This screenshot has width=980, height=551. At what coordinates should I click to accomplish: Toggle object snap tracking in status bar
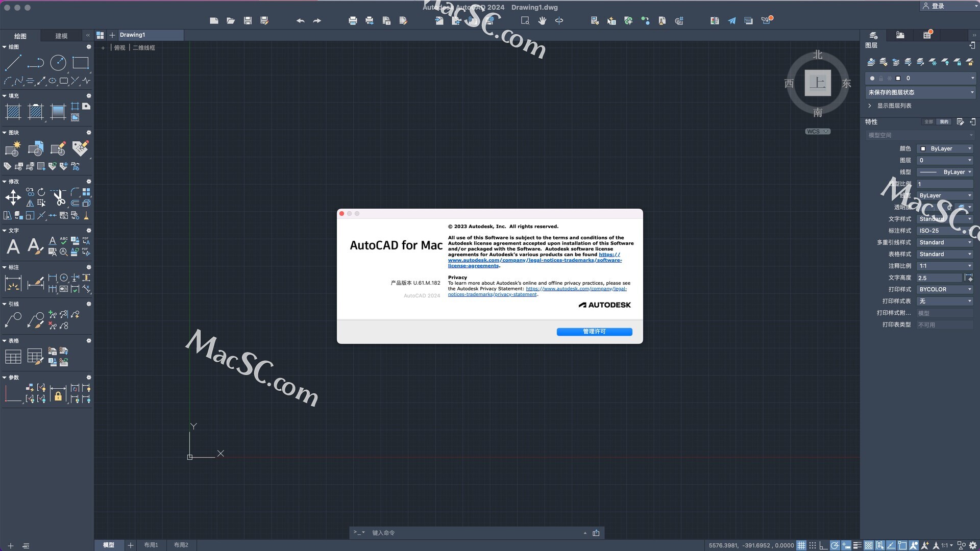(891, 545)
